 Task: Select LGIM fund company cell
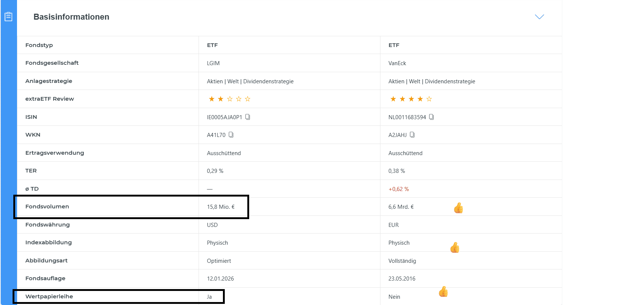(213, 63)
